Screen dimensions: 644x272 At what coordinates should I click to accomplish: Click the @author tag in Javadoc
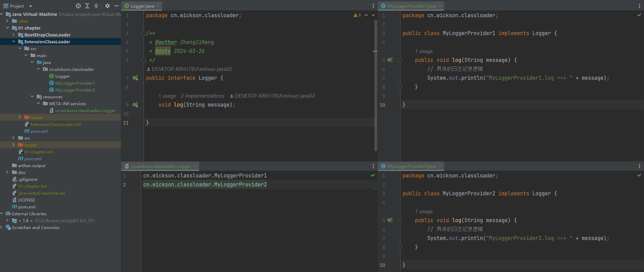(x=166, y=42)
